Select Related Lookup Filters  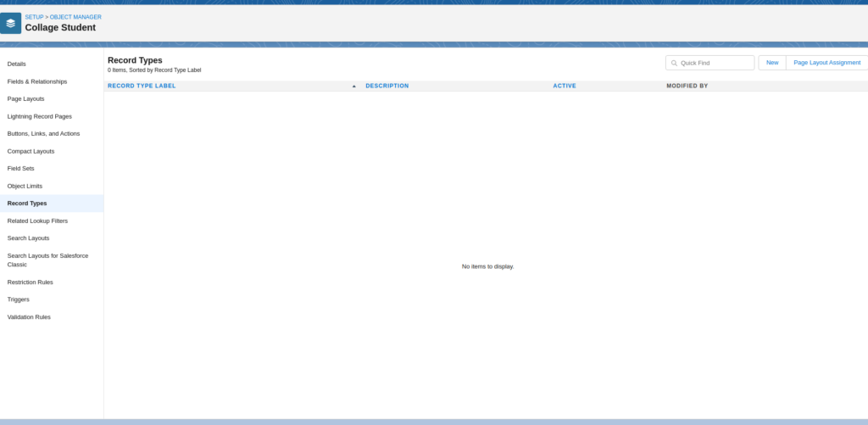(37, 221)
